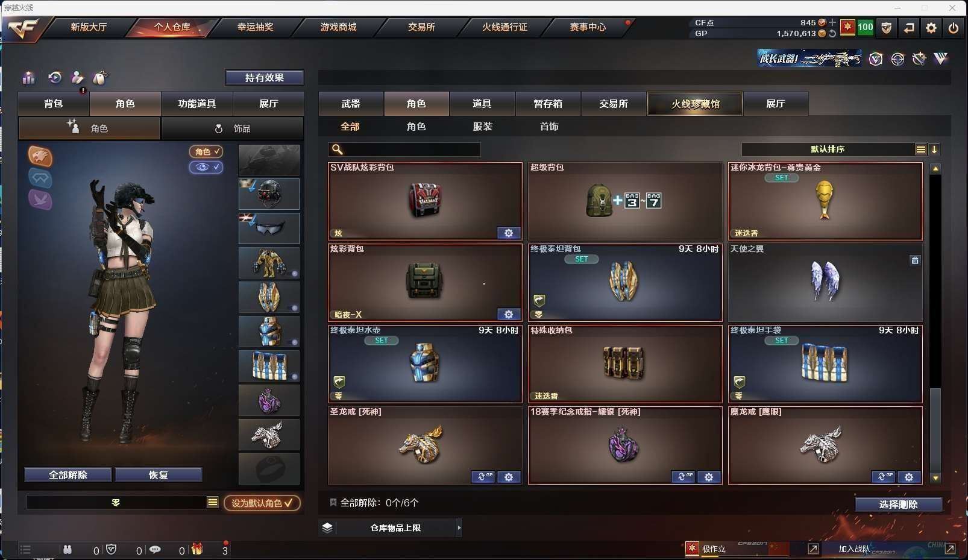Click the magnifier search icon
The height and width of the screenshot is (560, 968).
[338, 149]
